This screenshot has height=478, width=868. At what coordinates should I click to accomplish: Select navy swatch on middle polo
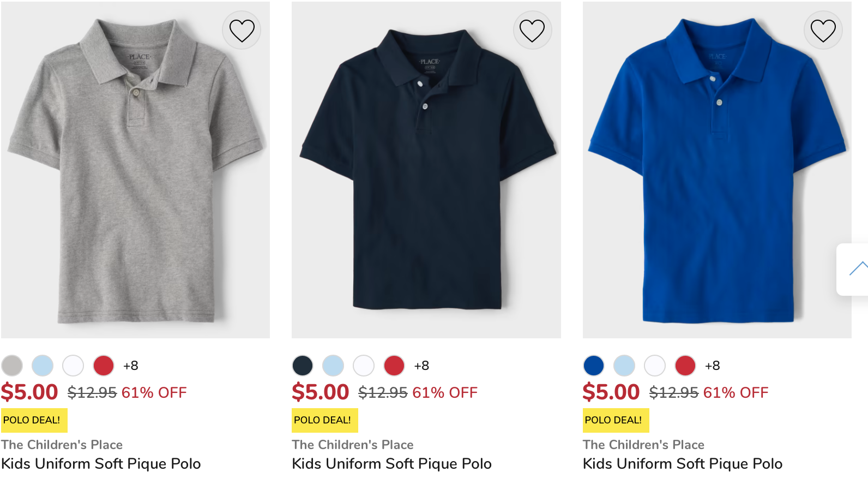pos(303,366)
